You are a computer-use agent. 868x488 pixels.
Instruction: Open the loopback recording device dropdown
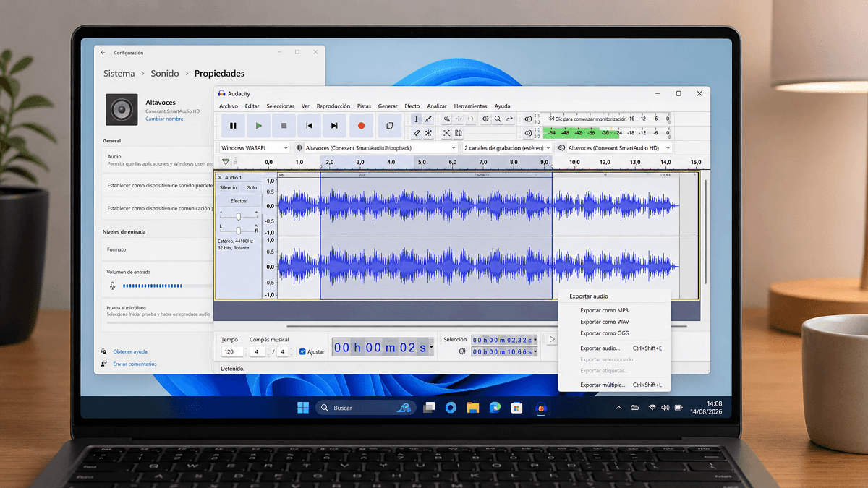(x=380, y=147)
